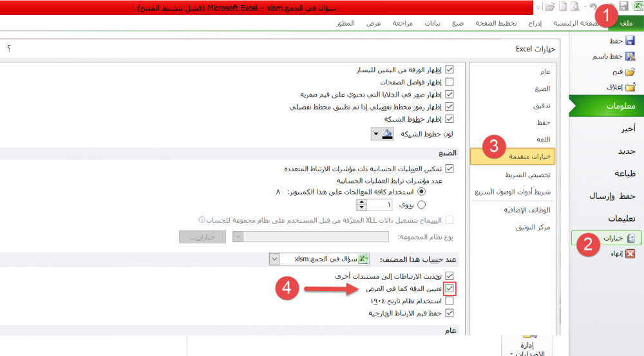Image resolution: width=644 pixels, height=356 pixels.
Task: Toggle إظهار رموز مخطط تفصيلي outline symbols checkbox
Action: 450,107
